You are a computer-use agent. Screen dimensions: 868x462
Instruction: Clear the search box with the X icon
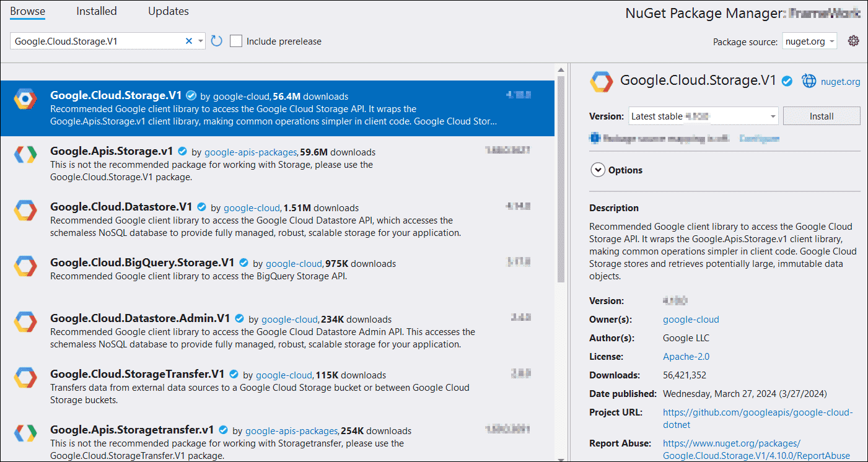click(188, 40)
